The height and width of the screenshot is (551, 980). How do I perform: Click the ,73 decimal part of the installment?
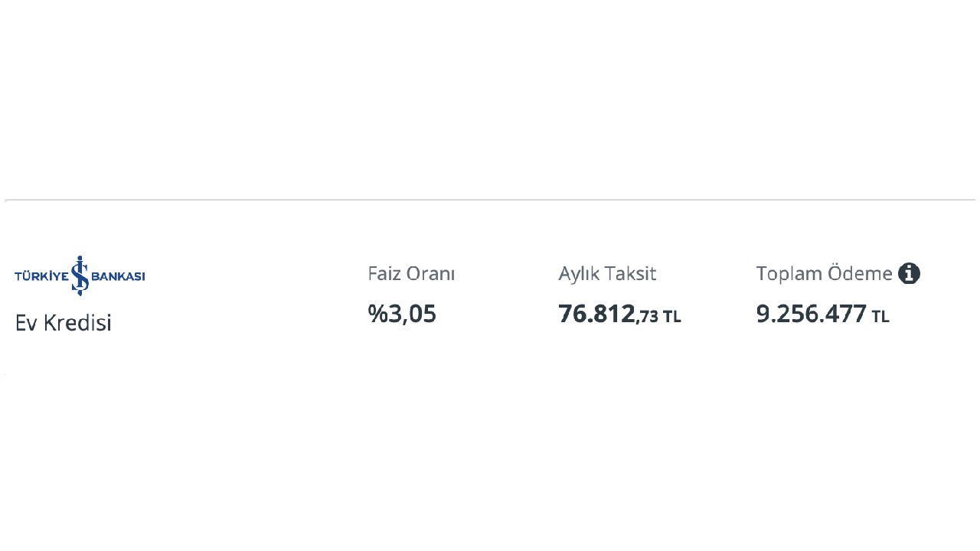tap(648, 317)
